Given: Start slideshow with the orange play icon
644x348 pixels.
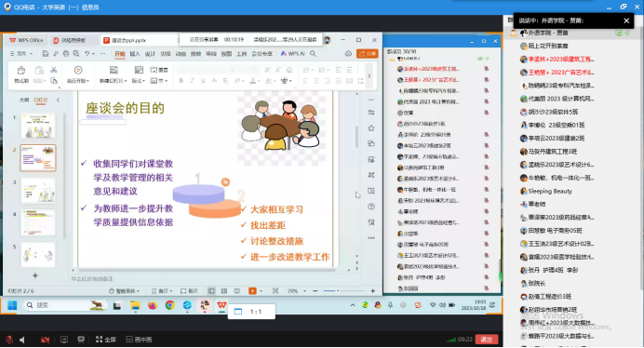Looking at the screenshot, I should pyautogui.click(x=252, y=291).
